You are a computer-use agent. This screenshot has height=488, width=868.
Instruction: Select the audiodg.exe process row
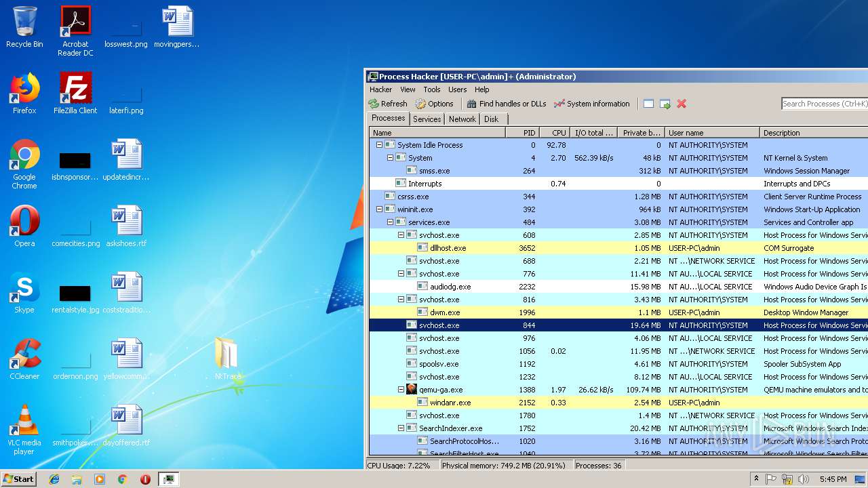618,287
